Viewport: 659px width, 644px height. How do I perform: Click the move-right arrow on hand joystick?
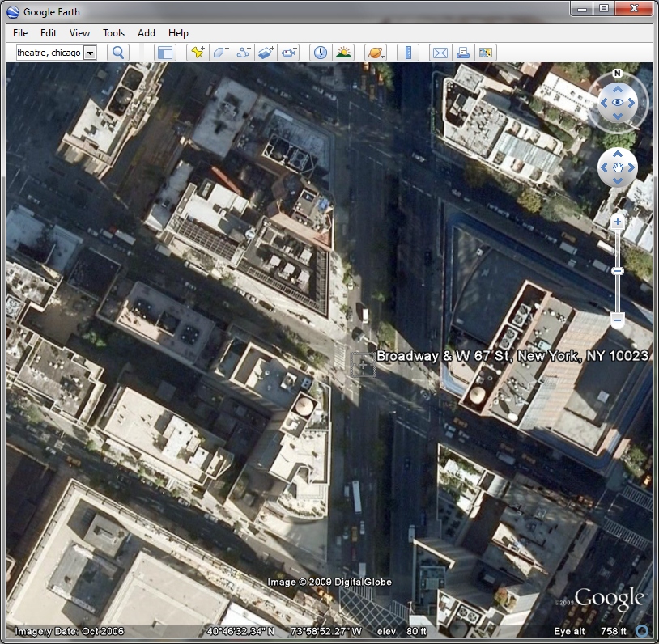(631, 167)
